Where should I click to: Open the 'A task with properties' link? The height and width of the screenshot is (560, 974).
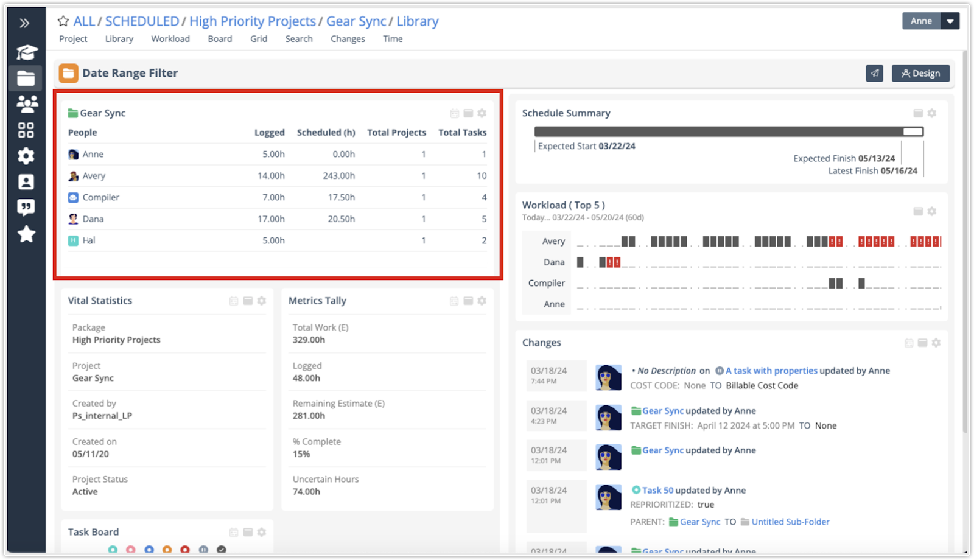pyautogui.click(x=771, y=371)
